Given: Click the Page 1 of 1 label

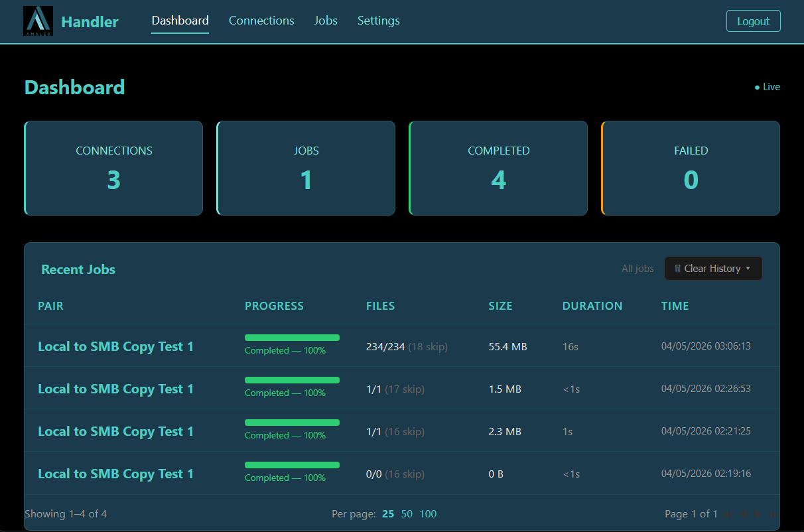Looking at the screenshot, I should [x=691, y=514].
